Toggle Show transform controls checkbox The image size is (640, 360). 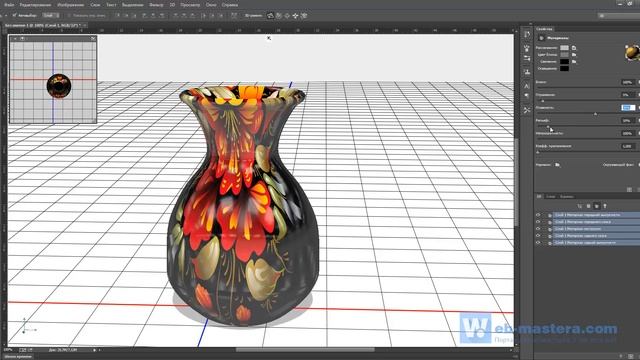pos(69,16)
